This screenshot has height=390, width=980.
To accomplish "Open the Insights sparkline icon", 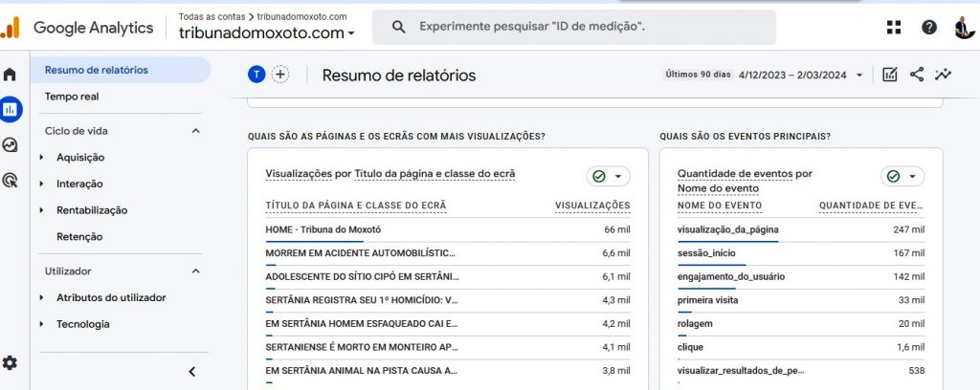I will pos(944,75).
